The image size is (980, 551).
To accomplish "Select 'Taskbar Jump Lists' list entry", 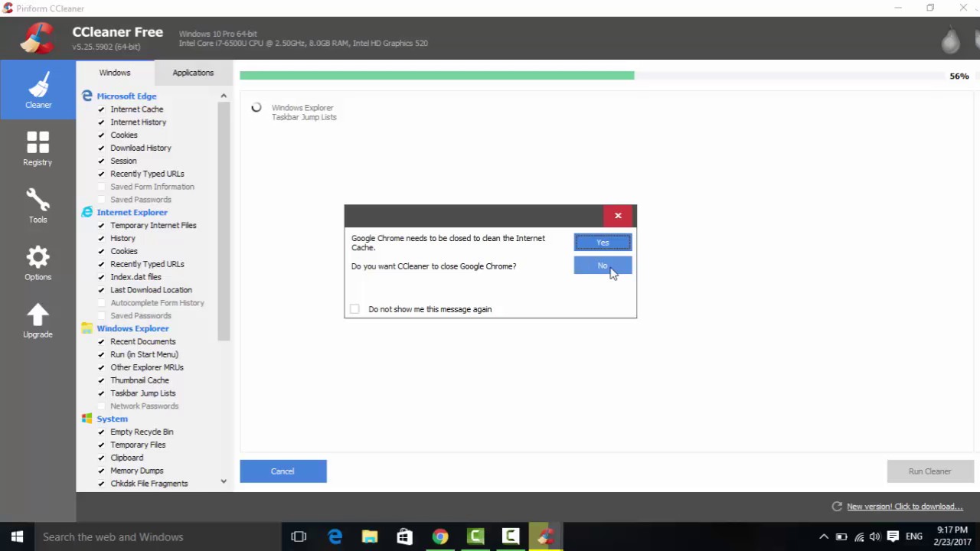I will (142, 393).
